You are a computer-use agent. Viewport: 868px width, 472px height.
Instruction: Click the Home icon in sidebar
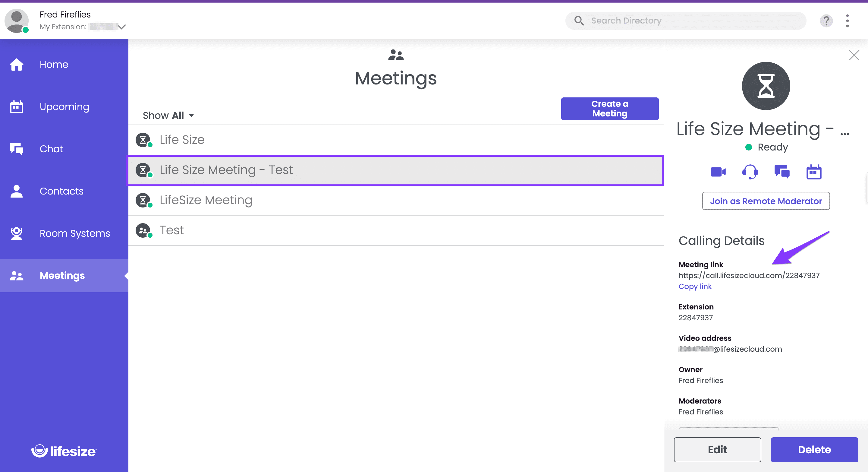pyautogui.click(x=16, y=65)
